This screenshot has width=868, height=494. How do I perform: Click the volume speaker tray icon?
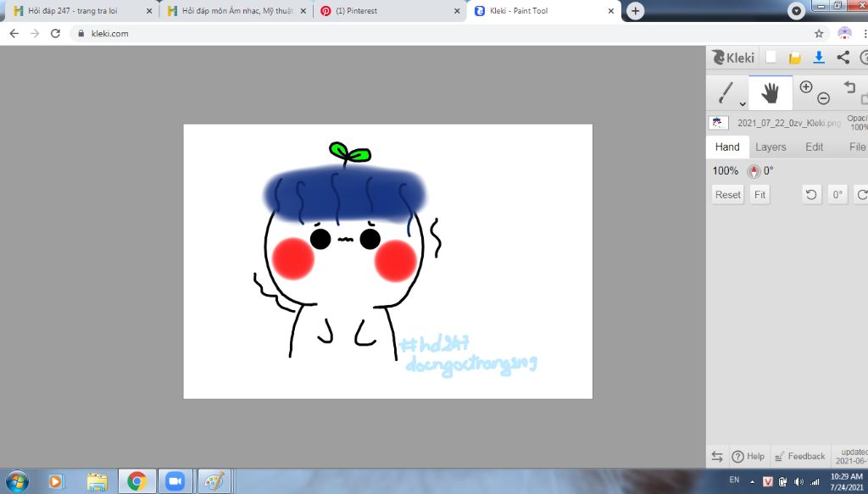[x=798, y=481]
